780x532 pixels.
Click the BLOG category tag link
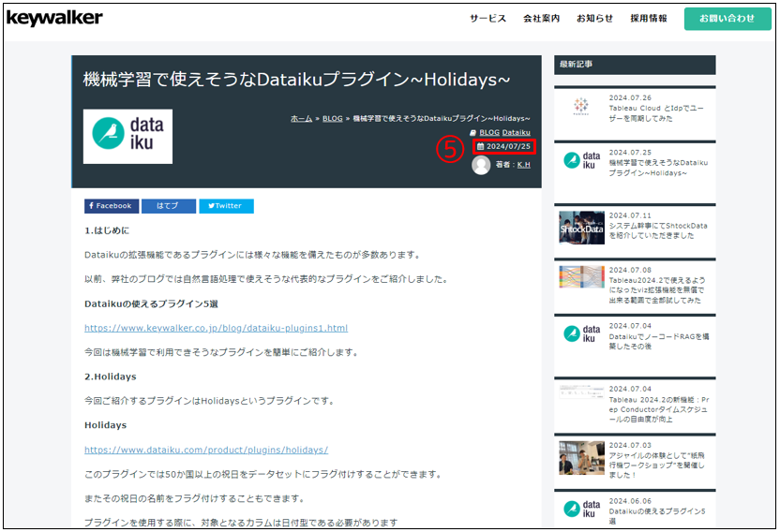pyautogui.click(x=489, y=132)
